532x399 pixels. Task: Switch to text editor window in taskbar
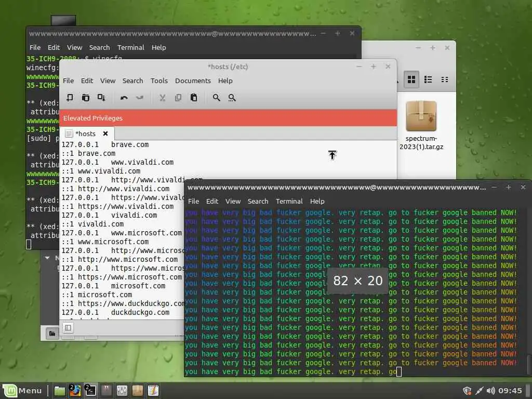(153, 391)
